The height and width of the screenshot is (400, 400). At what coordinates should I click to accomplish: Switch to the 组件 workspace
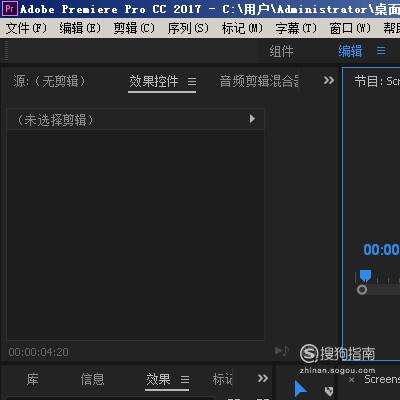(281, 51)
